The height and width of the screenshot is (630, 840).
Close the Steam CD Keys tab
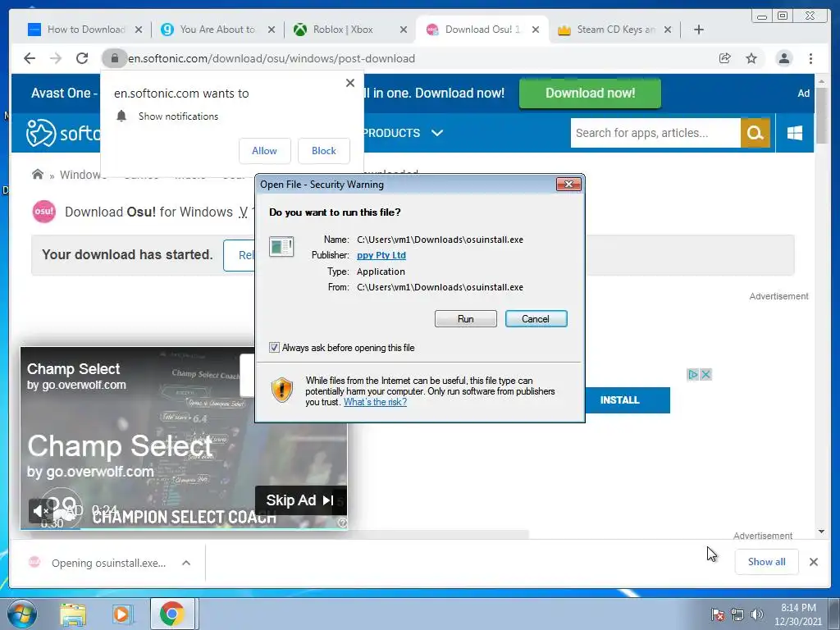tap(668, 30)
